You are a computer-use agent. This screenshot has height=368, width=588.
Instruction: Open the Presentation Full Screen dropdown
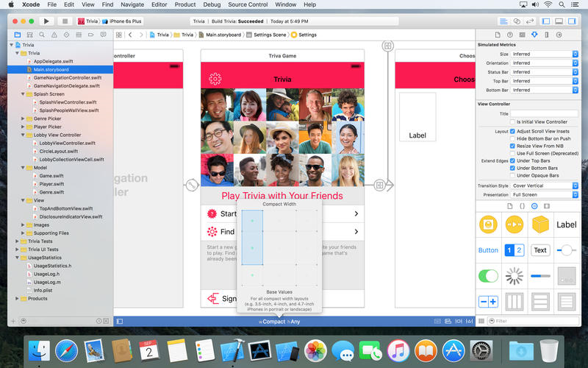[x=545, y=195]
